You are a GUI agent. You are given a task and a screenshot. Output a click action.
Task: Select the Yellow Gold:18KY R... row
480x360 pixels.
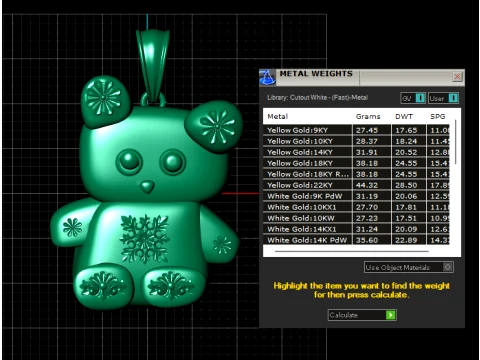(x=356, y=174)
